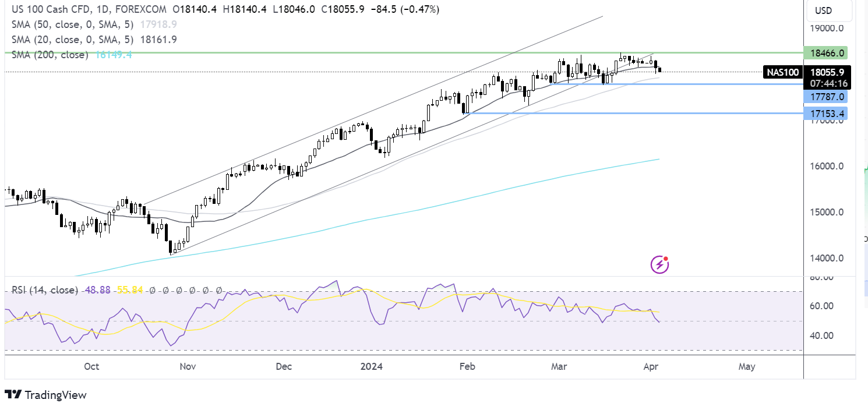The image size is (868, 410).
Task: Select the RSI (14, close) indicator legend
Action: [x=44, y=289]
